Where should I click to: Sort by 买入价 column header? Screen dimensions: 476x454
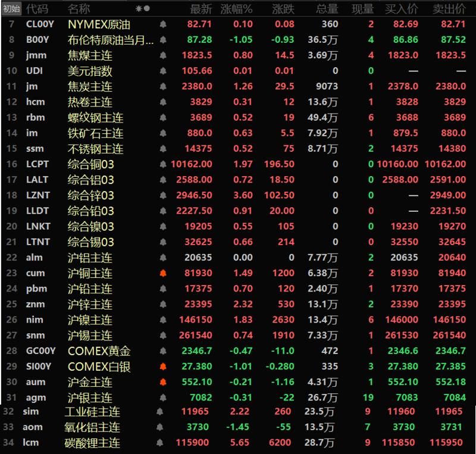coord(402,9)
